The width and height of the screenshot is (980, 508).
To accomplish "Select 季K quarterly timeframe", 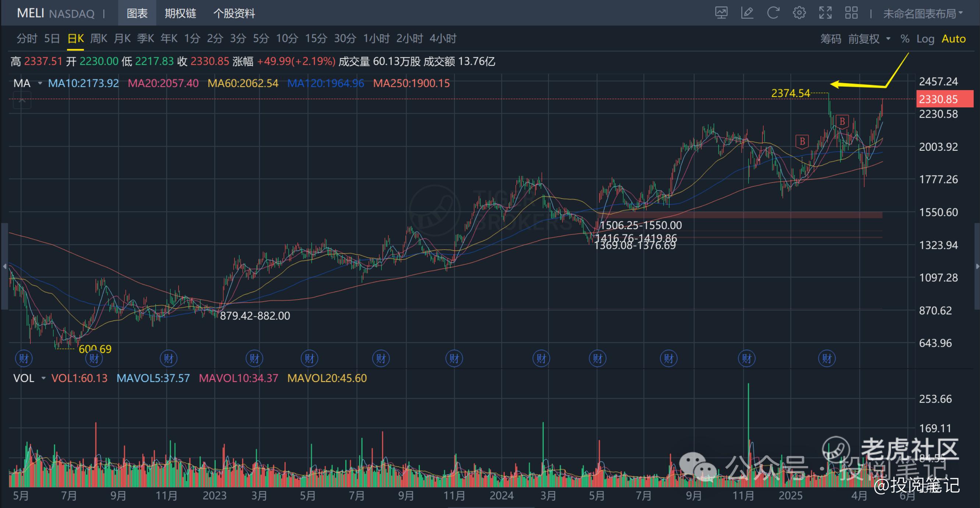I will point(145,38).
